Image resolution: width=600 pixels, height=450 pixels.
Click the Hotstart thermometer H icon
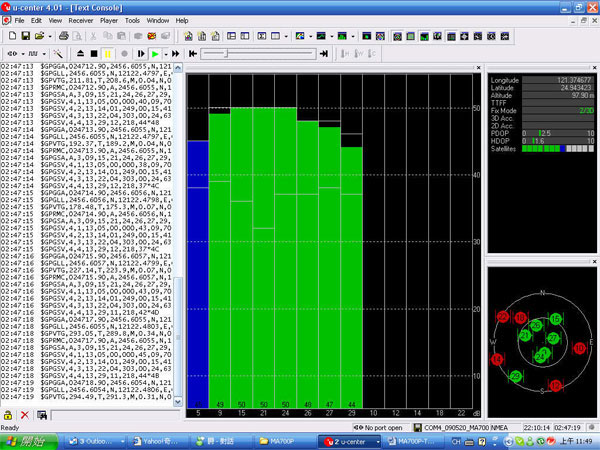click(x=345, y=54)
